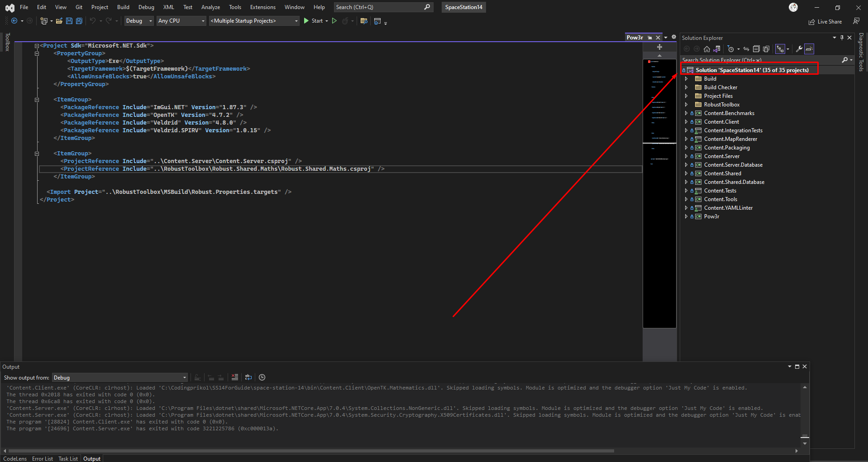Clear all text in Output pane
This screenshot has height=462, width=868.
click(x=234, y=377)
